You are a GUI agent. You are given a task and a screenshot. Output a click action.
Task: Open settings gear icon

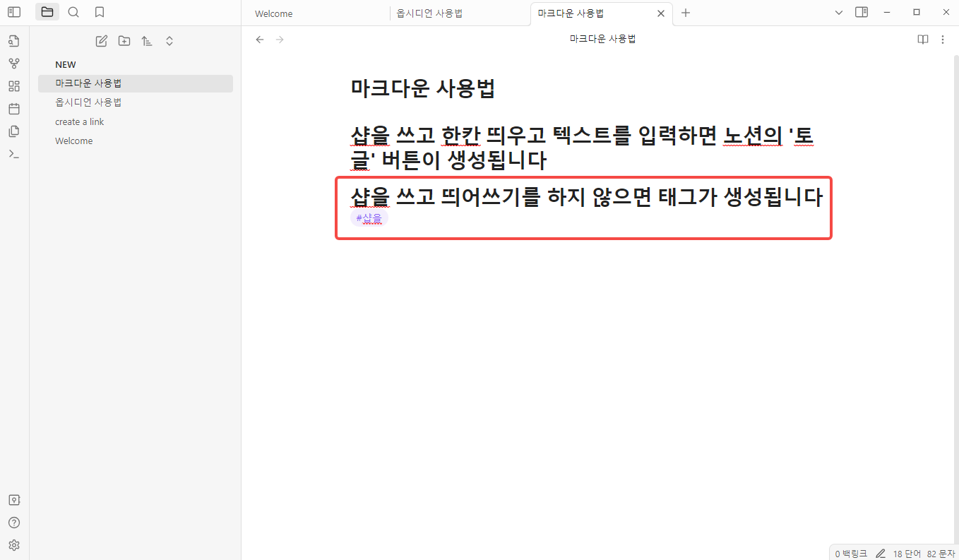pyautogui.click(x=14, y=545)
